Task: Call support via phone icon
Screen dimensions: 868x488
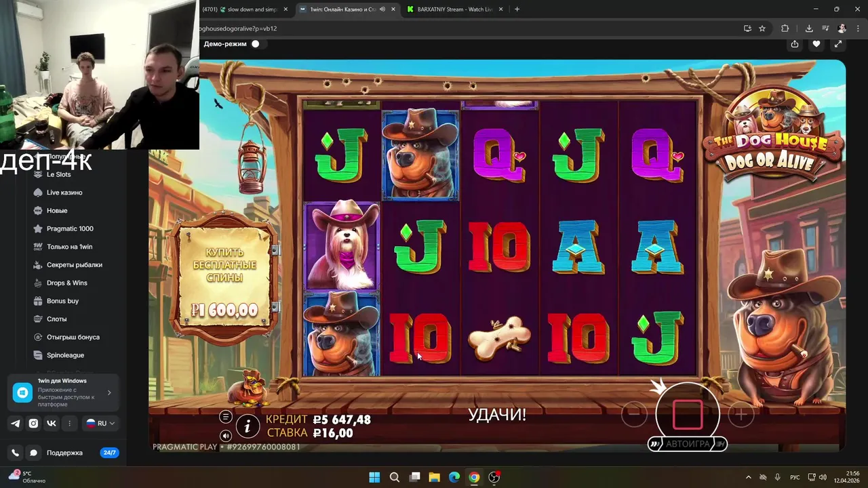Action: (15, 453)
